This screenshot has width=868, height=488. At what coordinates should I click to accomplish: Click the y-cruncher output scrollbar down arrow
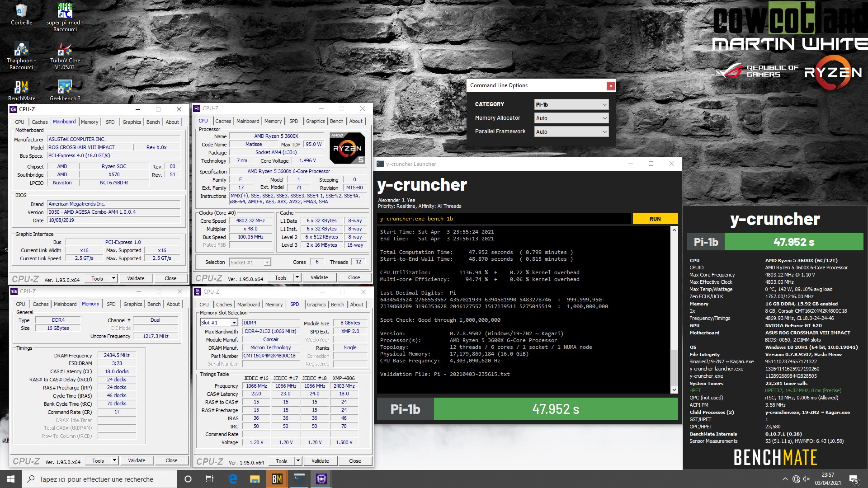pos(674,389)
